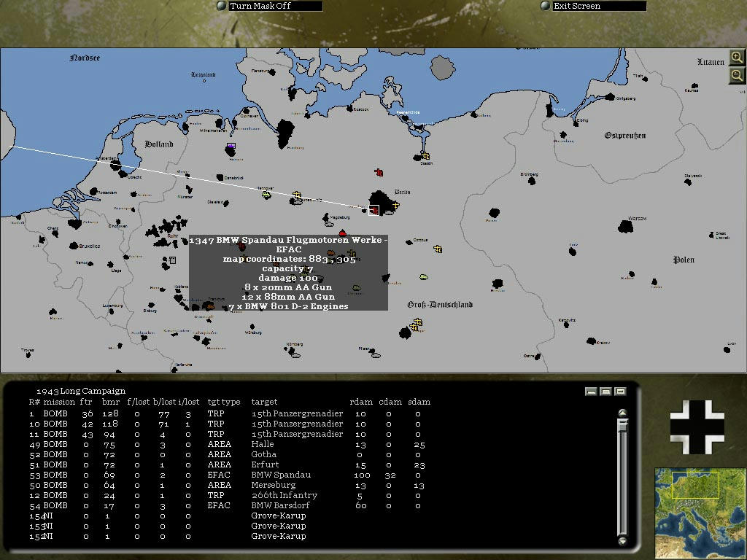Click the 'sdam' column header
The image size is (747, 560).
click(x=419, y=402)
